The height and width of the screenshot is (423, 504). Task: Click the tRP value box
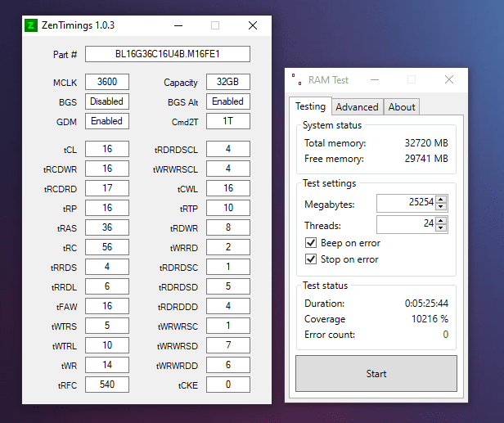(x=107, y=208)
